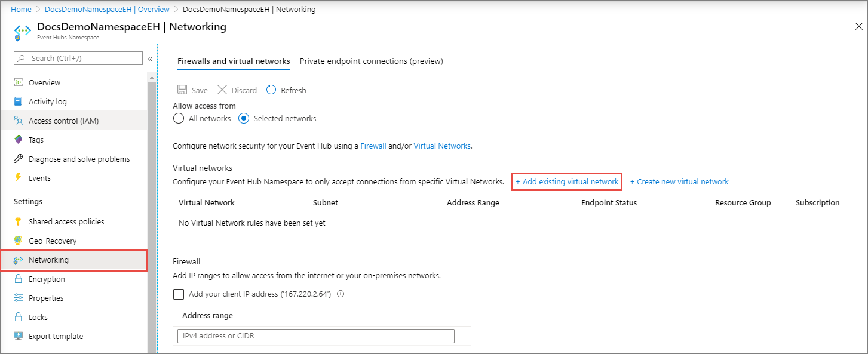Screen dimensions: 868x354
Task: Select the All networks radio button
Action: [x=178, y=118]
